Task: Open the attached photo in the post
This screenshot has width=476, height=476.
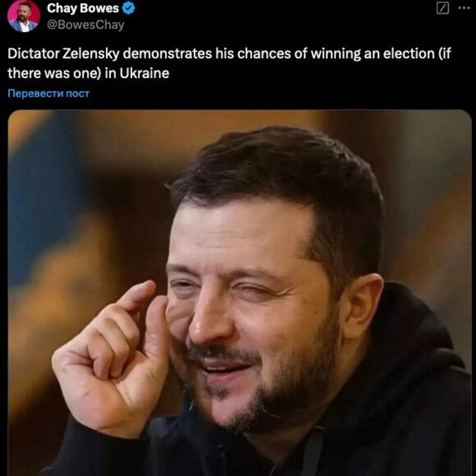Action: click(239, 293)
